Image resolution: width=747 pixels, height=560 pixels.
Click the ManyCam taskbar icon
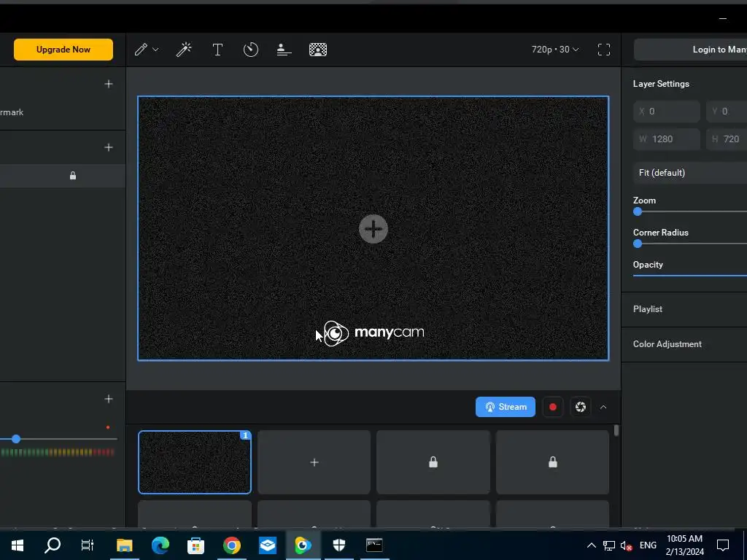click(303, 545)
